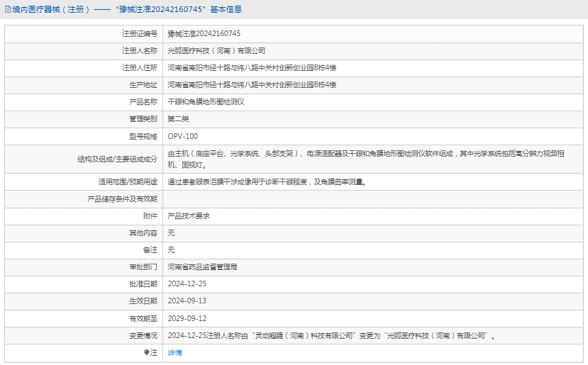Click the registrant address value in 注册人住所 row
588x365 pixels.
coord(252,67)
